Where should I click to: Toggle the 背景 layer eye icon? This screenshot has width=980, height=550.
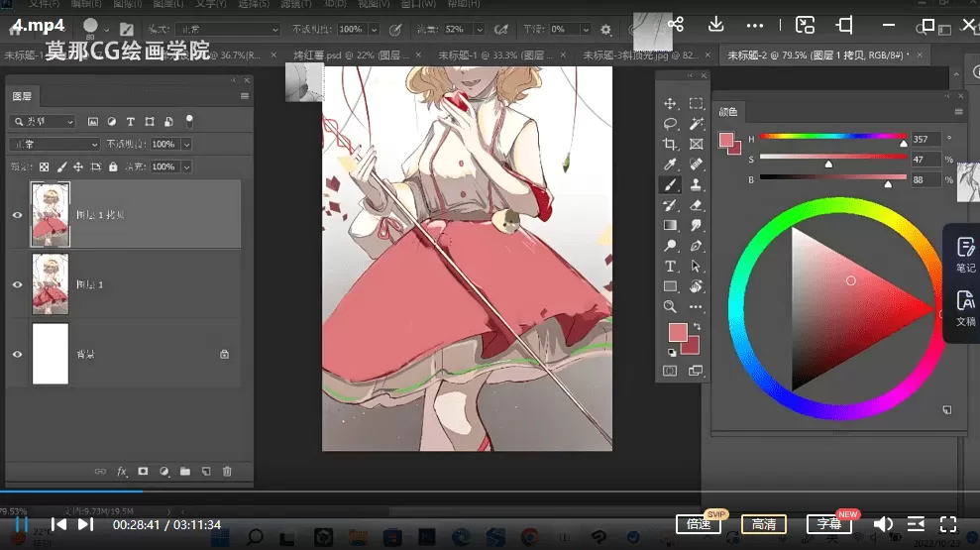[x=17, y=354]
